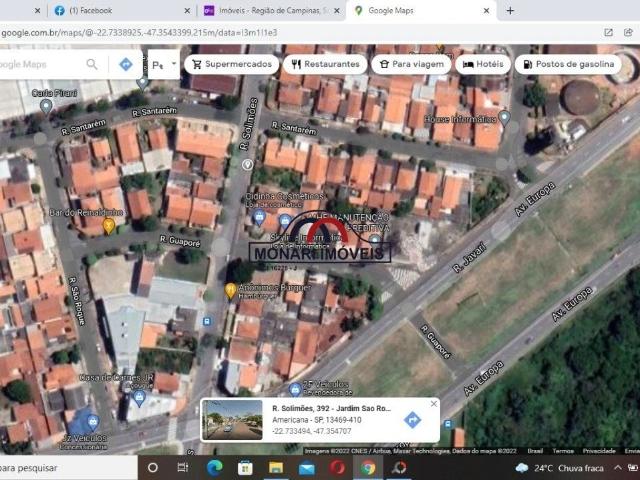The width and height of the screenshot is (640, 480).
Task: Click the weather 24°C Chuva fraca widget
Action: click(560, 468)
